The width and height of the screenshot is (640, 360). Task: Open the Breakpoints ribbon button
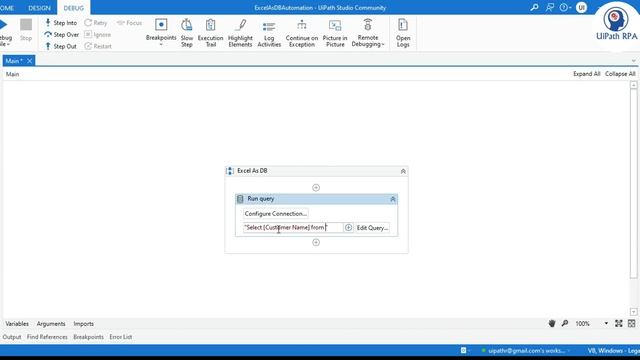tap(161, 32)
